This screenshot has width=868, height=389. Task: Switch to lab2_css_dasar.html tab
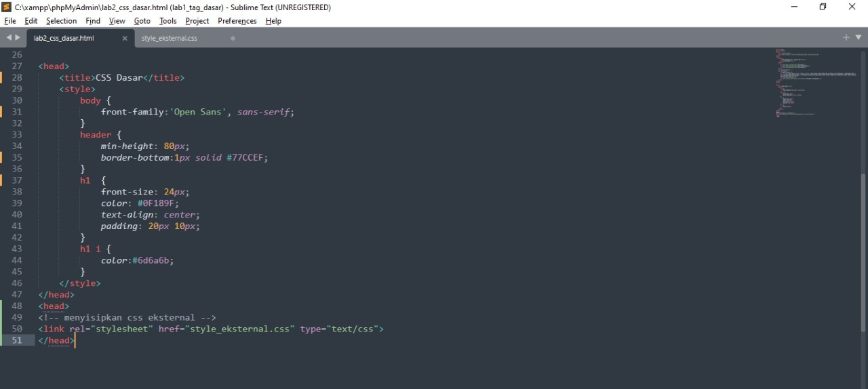tap(64, 39)
